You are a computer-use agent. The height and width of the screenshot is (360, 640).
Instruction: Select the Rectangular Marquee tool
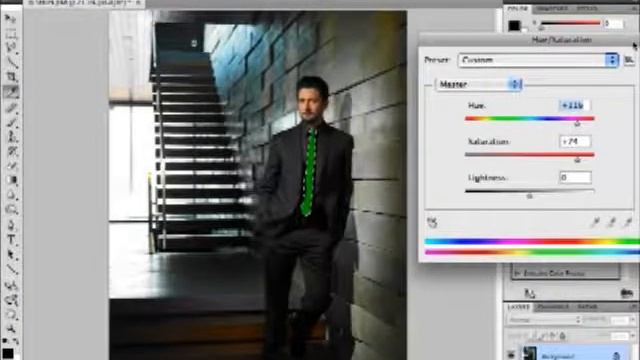coord(11,34)
